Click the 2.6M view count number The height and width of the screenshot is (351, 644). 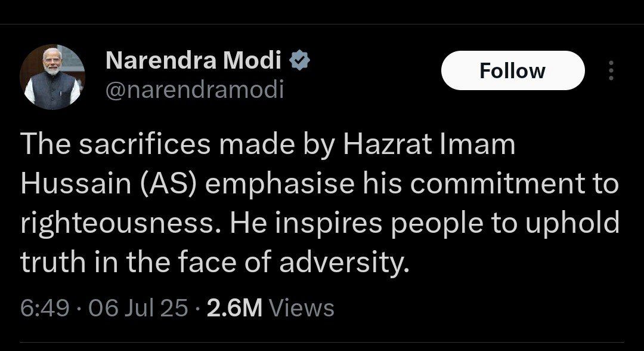234,308
